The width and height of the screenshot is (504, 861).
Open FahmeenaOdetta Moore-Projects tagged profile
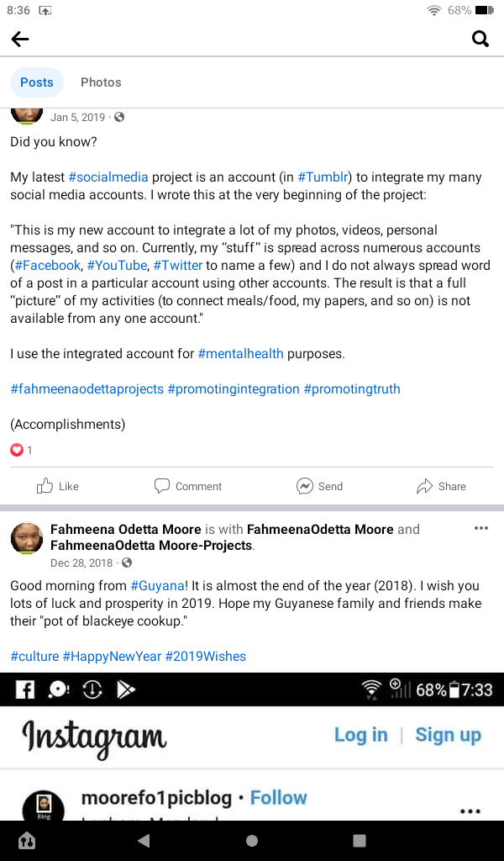(151, 545)
